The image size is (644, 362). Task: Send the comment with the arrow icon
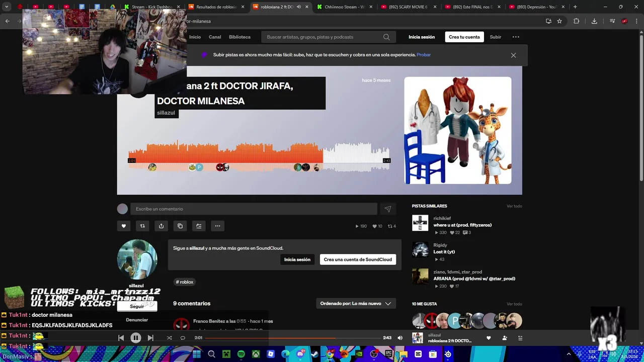point(388,209)
